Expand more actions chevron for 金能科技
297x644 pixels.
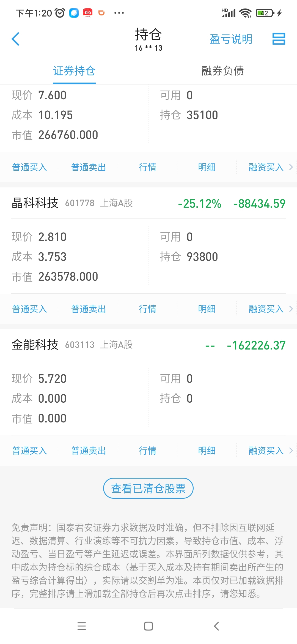tap(291, 451)
